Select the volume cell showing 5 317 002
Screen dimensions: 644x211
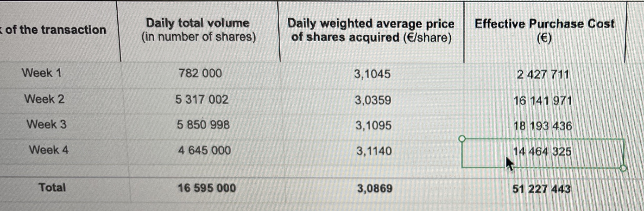click(x=202, y=100)
